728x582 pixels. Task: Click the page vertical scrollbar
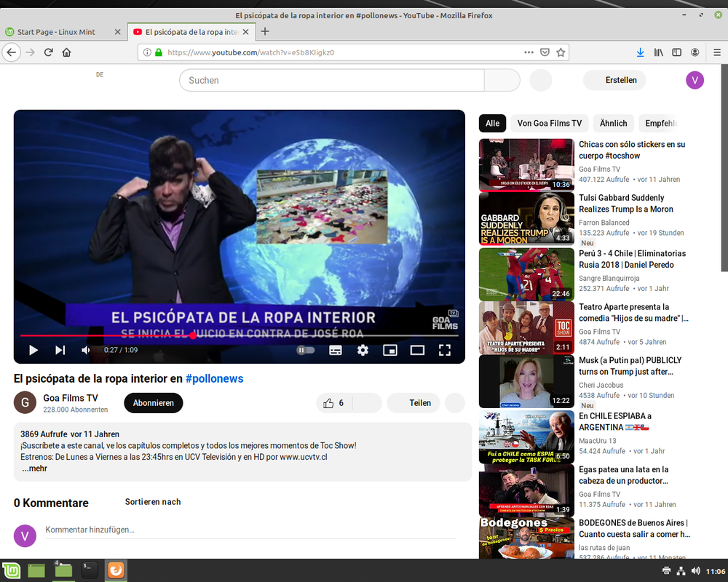724,168
